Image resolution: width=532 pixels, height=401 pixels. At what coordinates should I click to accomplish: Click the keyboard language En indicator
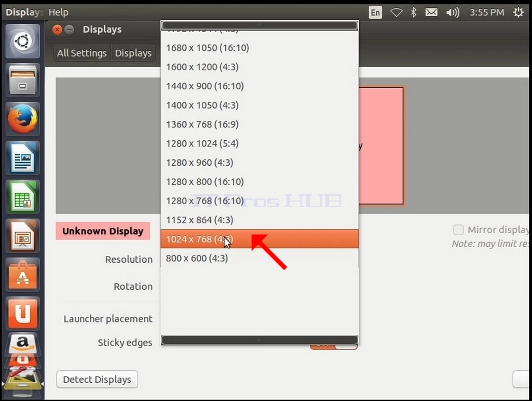[375, 12]
